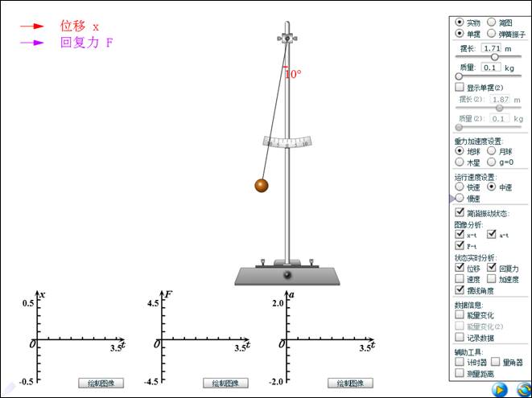Enable the 显示单摆(2) checkbox
The image size is (532, 398).
click(460, 87)
